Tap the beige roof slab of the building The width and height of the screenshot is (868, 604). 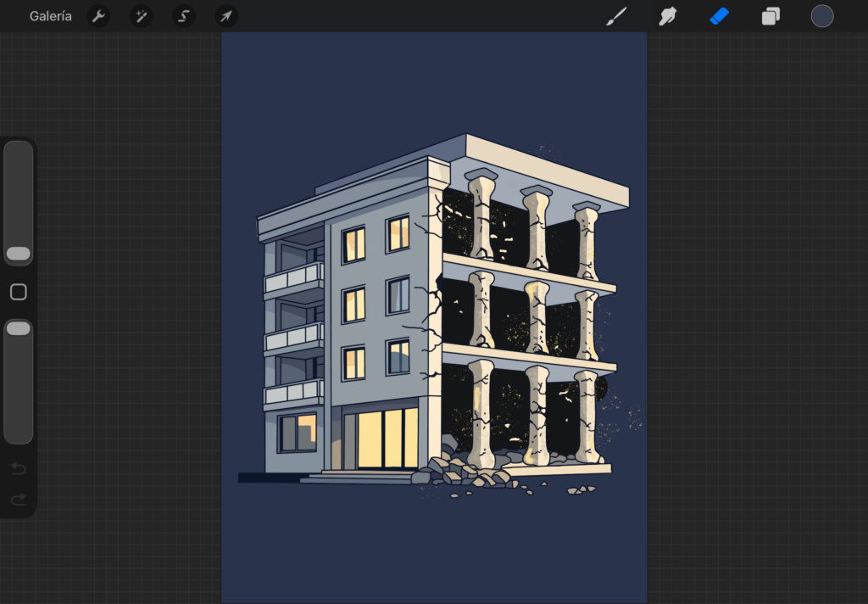pos(547,170)
